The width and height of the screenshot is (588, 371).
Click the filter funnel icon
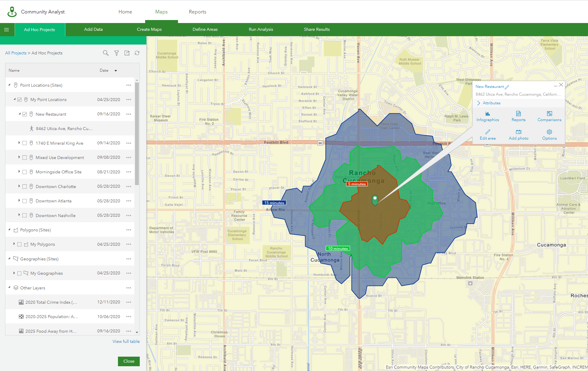coord(116,53)
